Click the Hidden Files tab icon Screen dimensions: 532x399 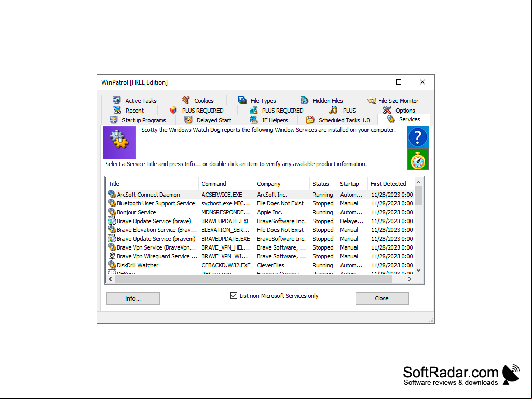304,100
